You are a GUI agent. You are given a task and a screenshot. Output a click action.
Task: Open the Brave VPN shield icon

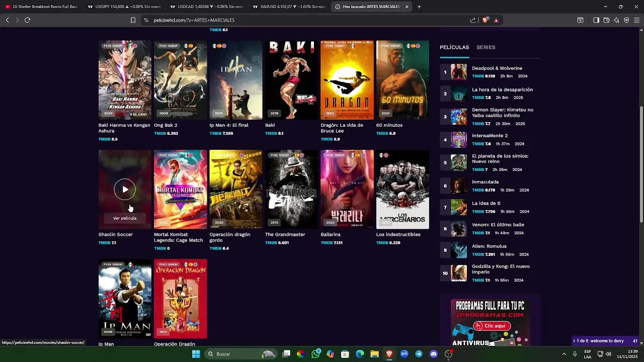[626, 20]
